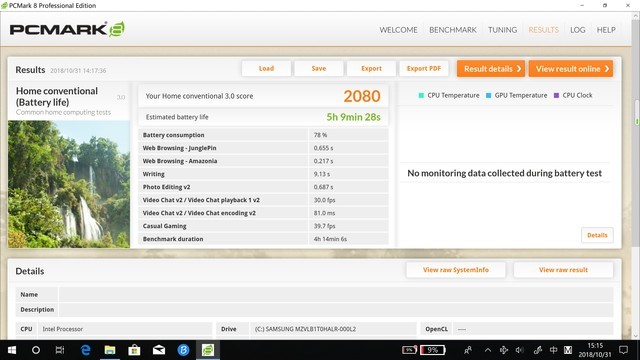
Task: Toggle CPU Temperature legend item
Action: [449, 95]
